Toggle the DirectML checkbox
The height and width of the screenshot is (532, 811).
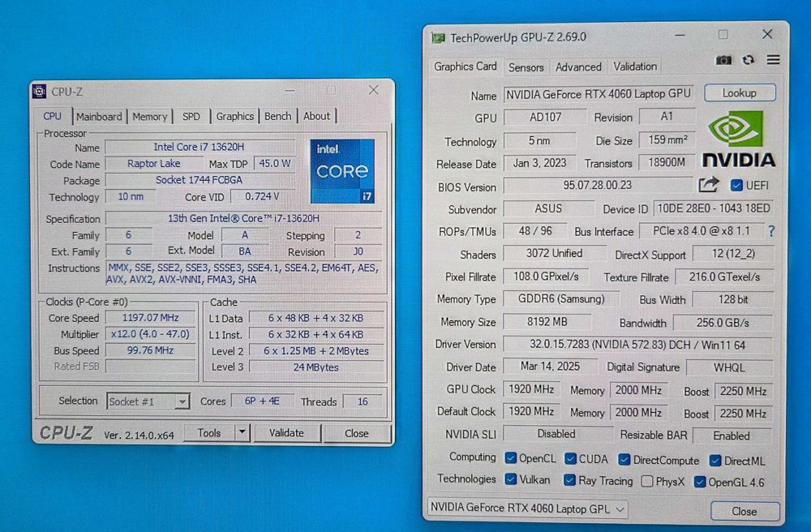point(715,460)
